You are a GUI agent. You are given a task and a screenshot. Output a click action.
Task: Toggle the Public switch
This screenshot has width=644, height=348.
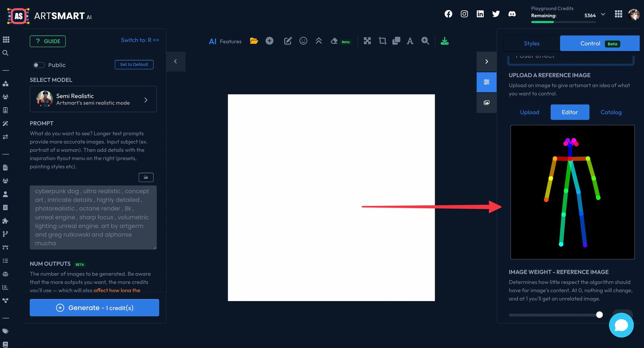(x=39, y=65)
